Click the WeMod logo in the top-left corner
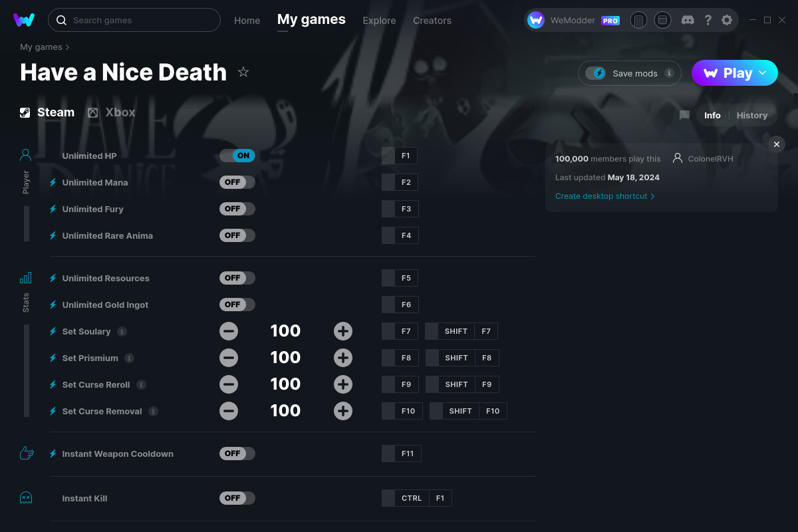 [x=24, y=20]
